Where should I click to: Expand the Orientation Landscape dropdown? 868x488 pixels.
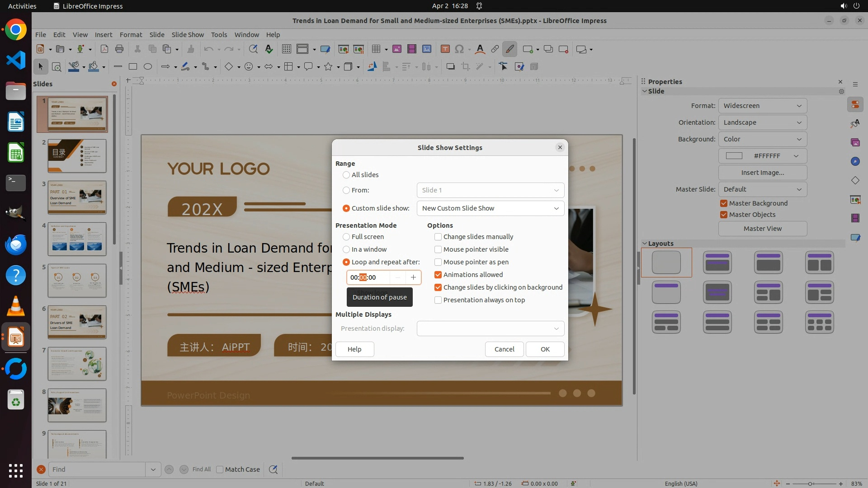pyautogui.click(x=762, y=122)
